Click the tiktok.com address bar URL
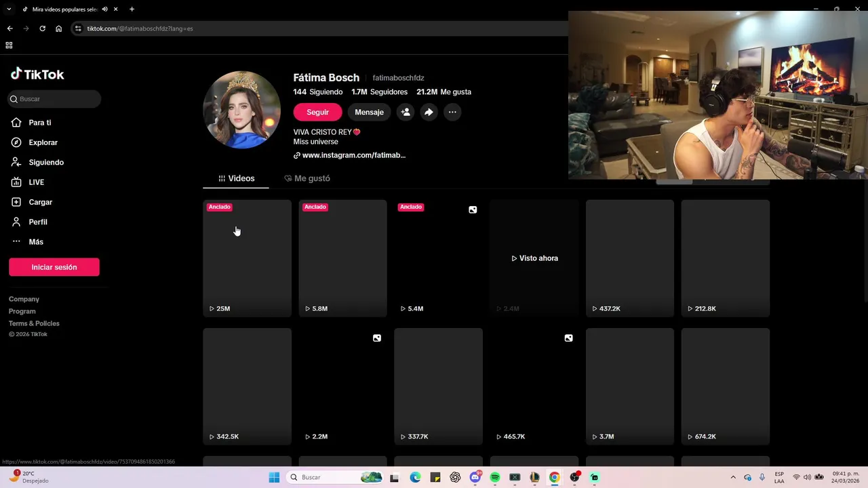 pyautogui.click(x=140, y=28)
